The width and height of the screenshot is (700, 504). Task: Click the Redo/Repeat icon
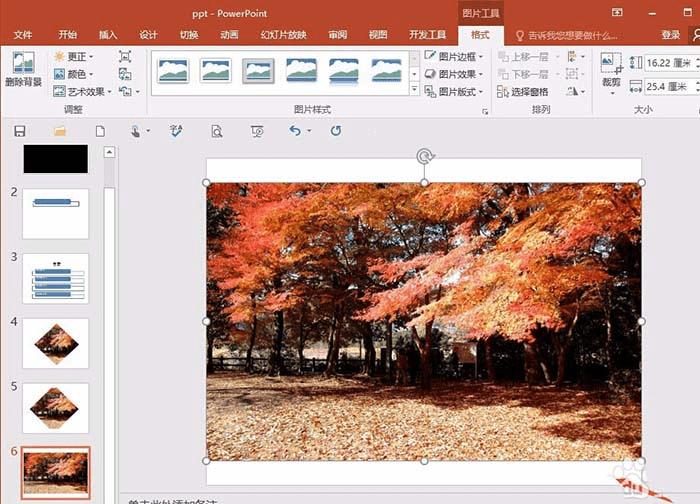click(336, 130)
